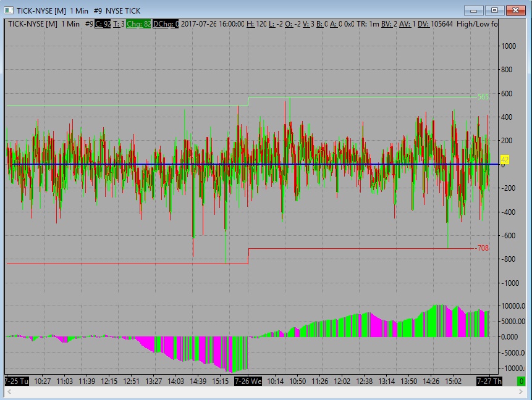Click the DChg: 0 header field
The height and width of the screenshot is (400, 532).
pos(166,23)
